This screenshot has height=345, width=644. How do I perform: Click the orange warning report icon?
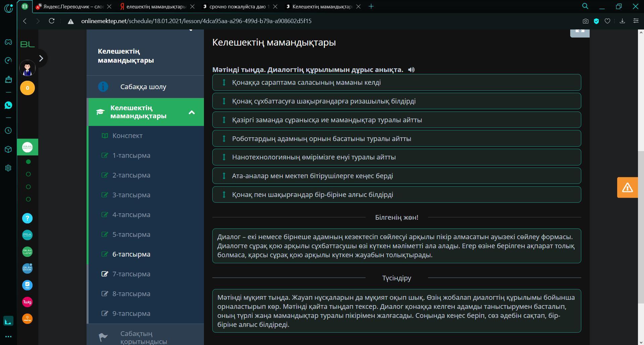[x=627, y=188]
